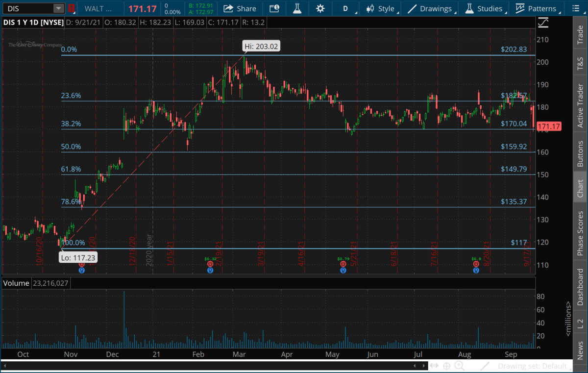
Task: Select the trendline drawing tool icon
Action: pyautogui.click(x=485, y=366)
